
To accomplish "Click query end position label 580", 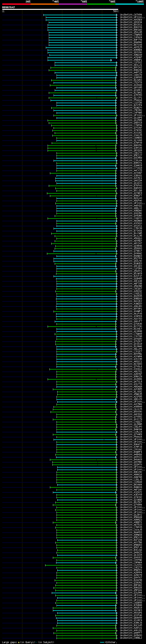I will 115,11.
